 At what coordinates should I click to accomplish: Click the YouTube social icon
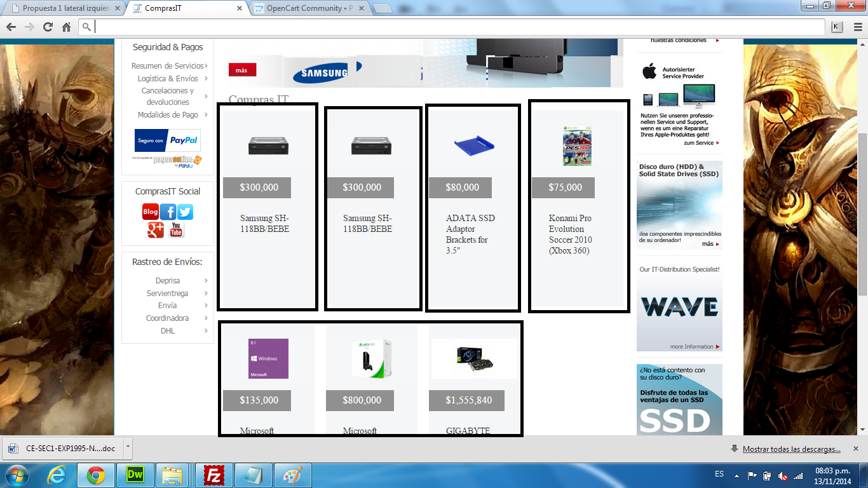(176, 230)
